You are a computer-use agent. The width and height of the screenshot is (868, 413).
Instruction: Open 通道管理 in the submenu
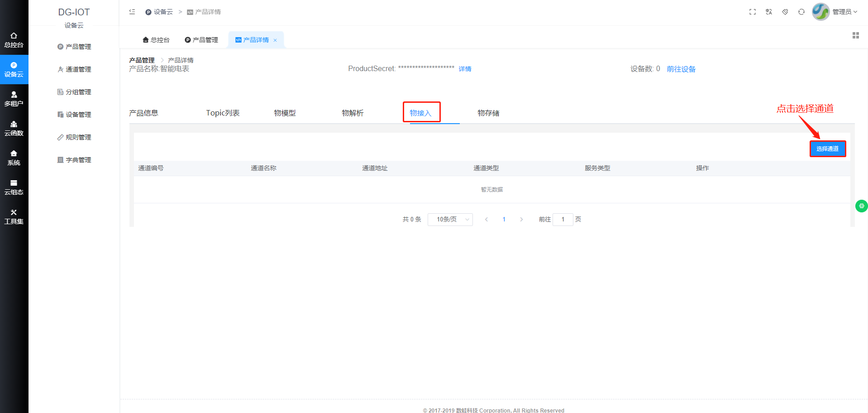[x=74, y=69]
